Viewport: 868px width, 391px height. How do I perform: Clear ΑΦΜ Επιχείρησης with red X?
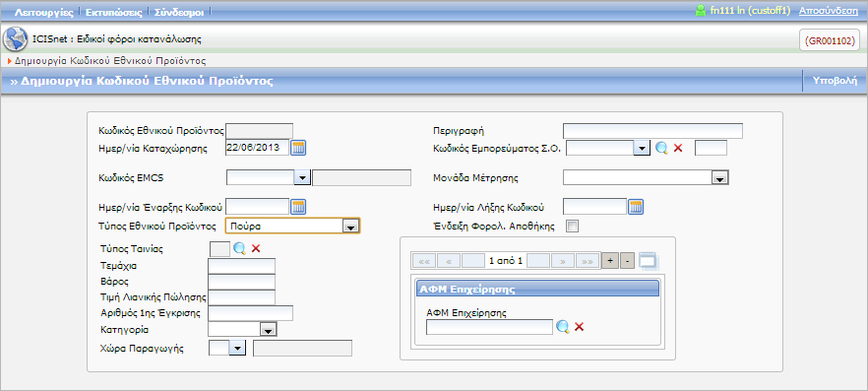point(579,327)
